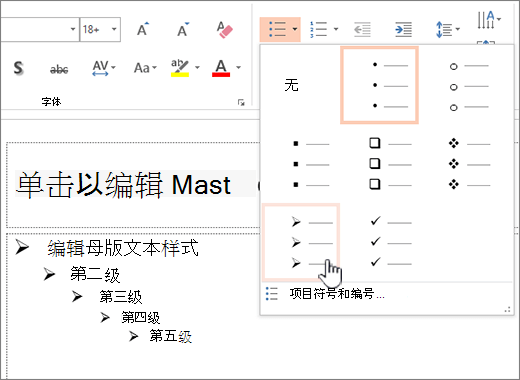Open Font dialog launcher in 字体 group

click(241, 102)
